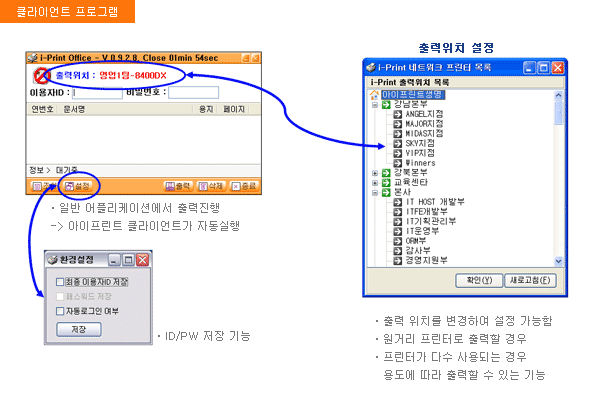Click the arrow icon next to ANGEL지점

[x=397, y=114]
